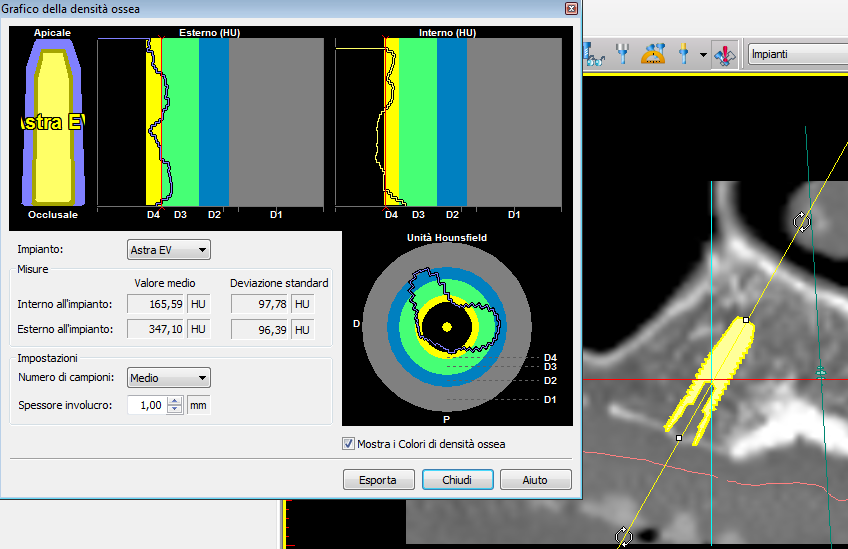This screenshot has width=848, height=549.
Task: Open the small arrow next to abutment tool
Action: point(703,54)
